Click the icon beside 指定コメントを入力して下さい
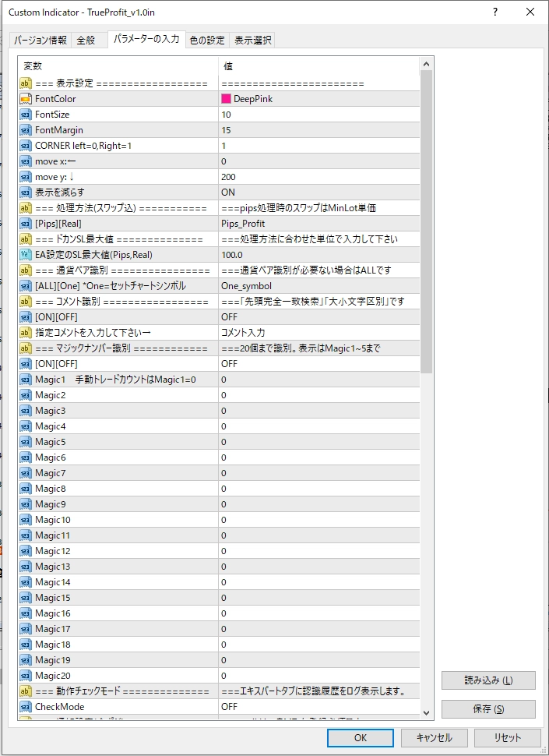The image size is (549, 756). [26, 333]
